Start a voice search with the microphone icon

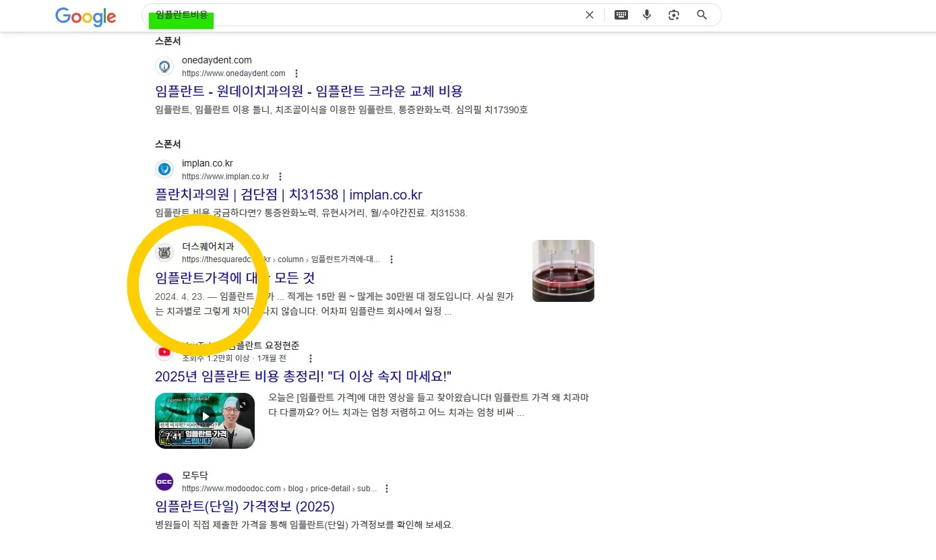(x=646, y=14)
